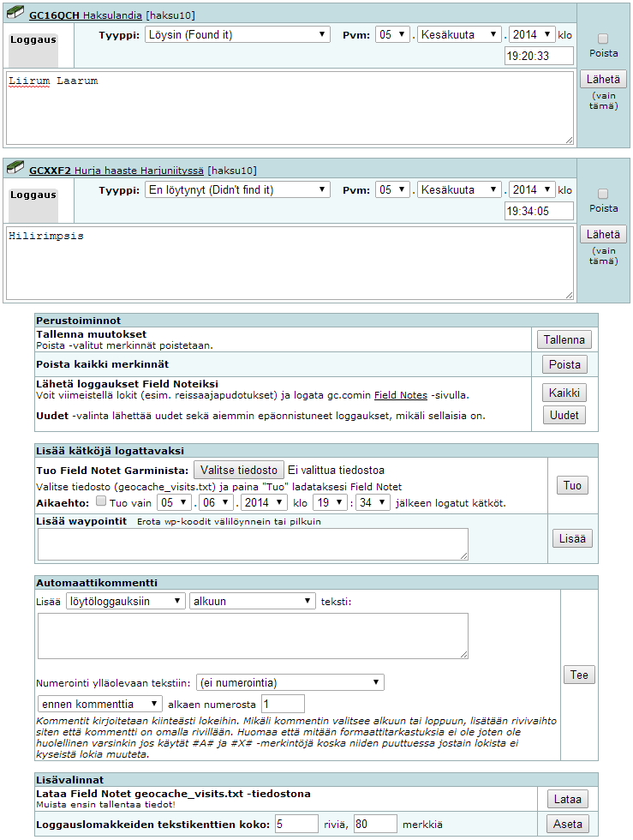
Task: Open the Field Notes link
Action: click(x=401, y=395)
